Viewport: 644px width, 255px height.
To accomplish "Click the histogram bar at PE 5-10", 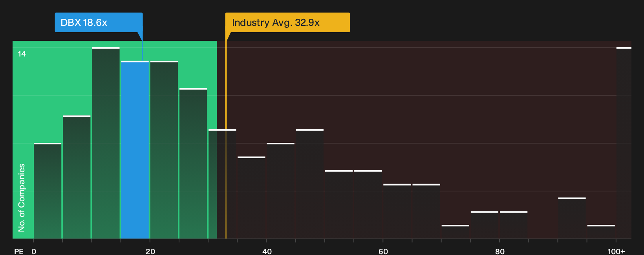I will (77, 177).
